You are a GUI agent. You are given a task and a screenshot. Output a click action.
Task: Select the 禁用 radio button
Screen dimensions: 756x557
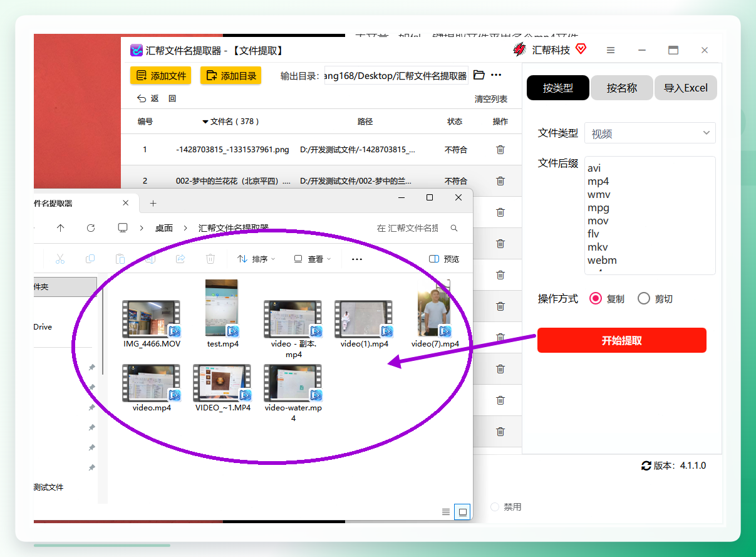[495, 507]
